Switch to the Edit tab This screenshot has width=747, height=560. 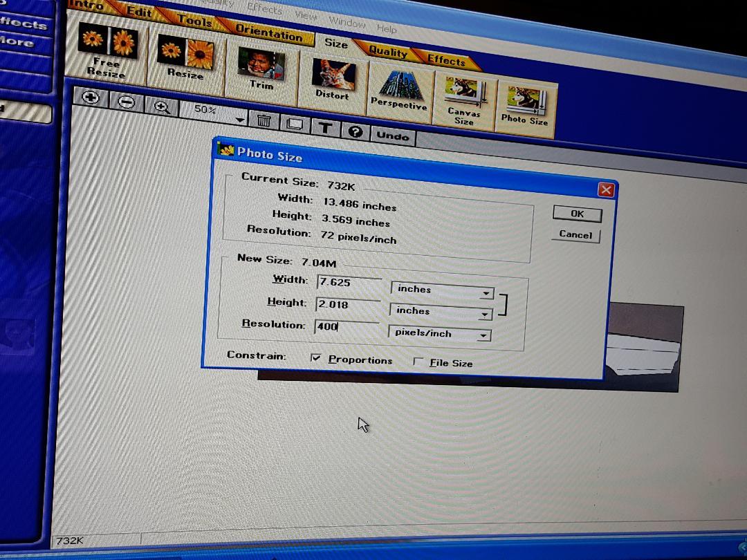[x=139, y=12]
